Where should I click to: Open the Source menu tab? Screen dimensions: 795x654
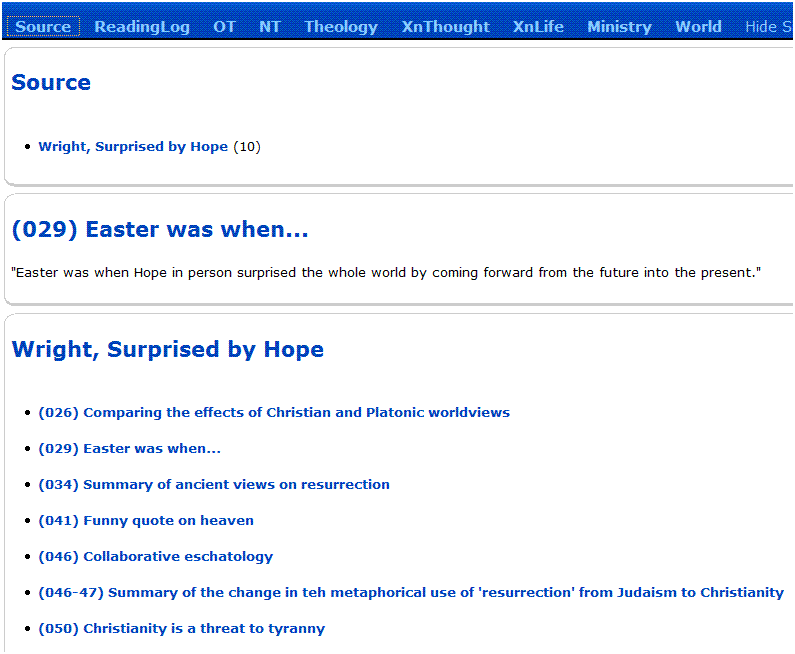[x=44, y=27]
